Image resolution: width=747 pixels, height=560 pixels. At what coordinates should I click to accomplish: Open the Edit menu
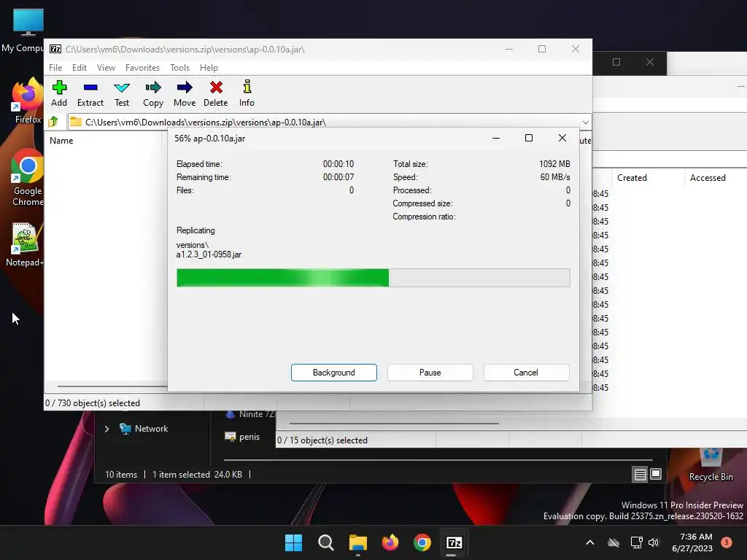(x=79, y=68)
